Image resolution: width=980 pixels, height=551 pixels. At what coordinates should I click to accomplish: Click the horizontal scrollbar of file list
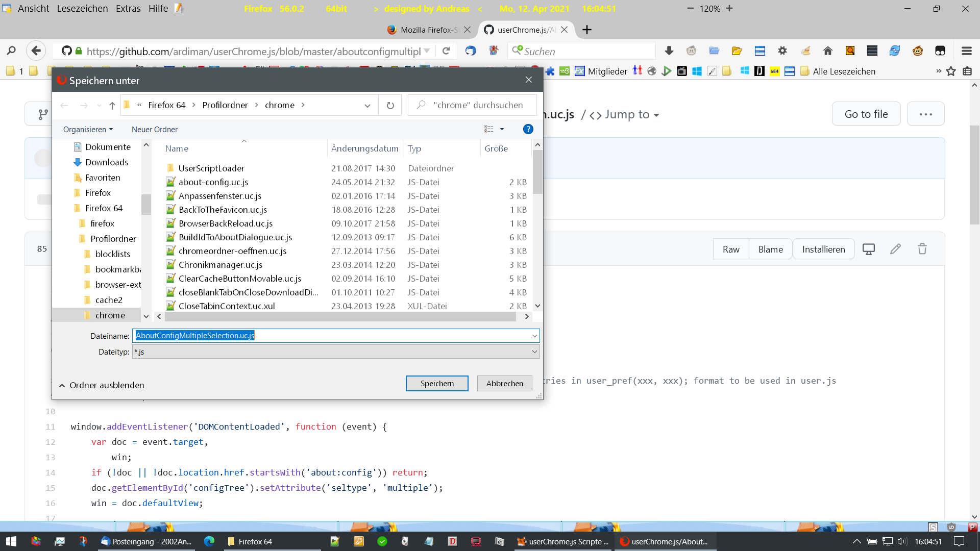[x=340, y=317]
